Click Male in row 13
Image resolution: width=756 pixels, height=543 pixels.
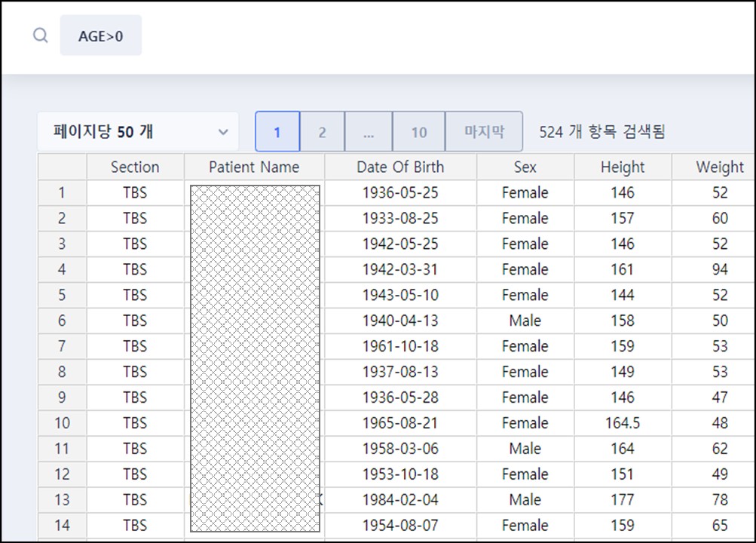coord(525,499)
